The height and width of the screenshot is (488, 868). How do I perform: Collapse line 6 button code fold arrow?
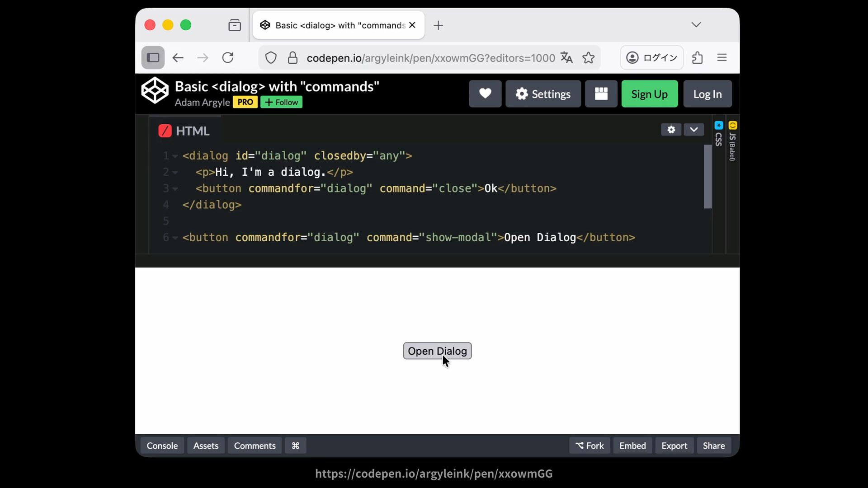click(175, 238)
